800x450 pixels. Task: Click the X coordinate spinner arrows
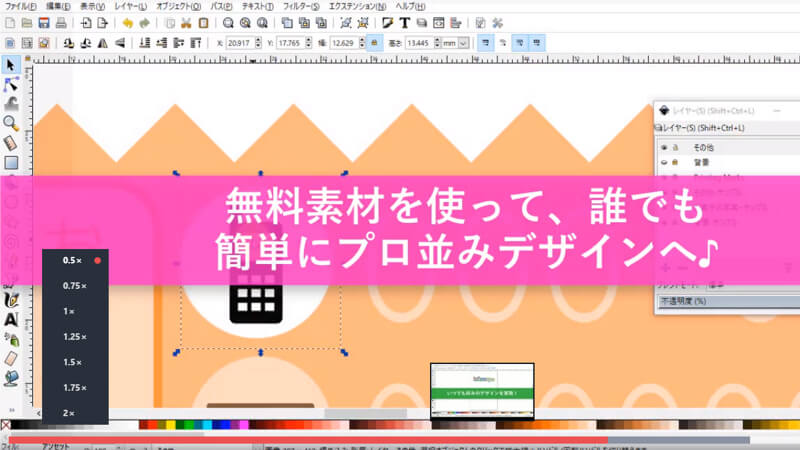[x=258, y=43]
